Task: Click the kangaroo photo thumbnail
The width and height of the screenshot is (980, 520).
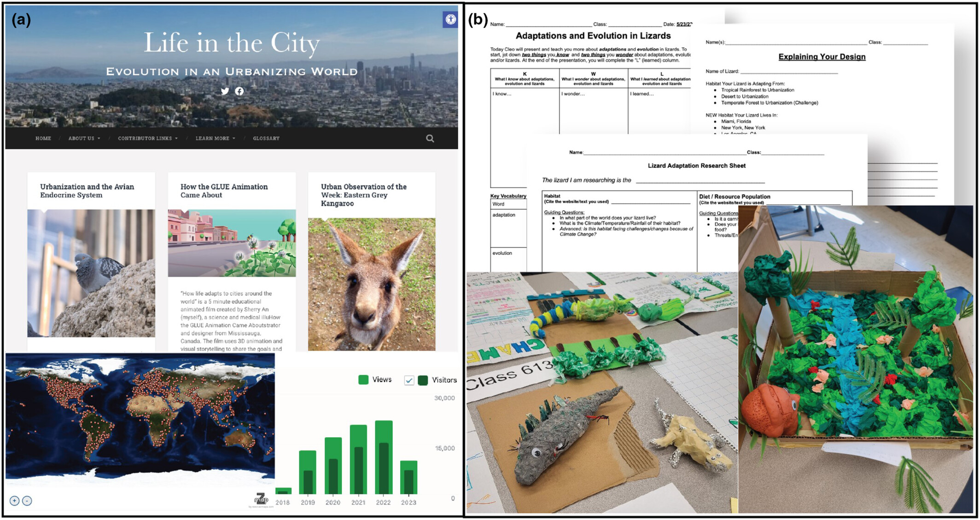Action: tap(372, 284)
